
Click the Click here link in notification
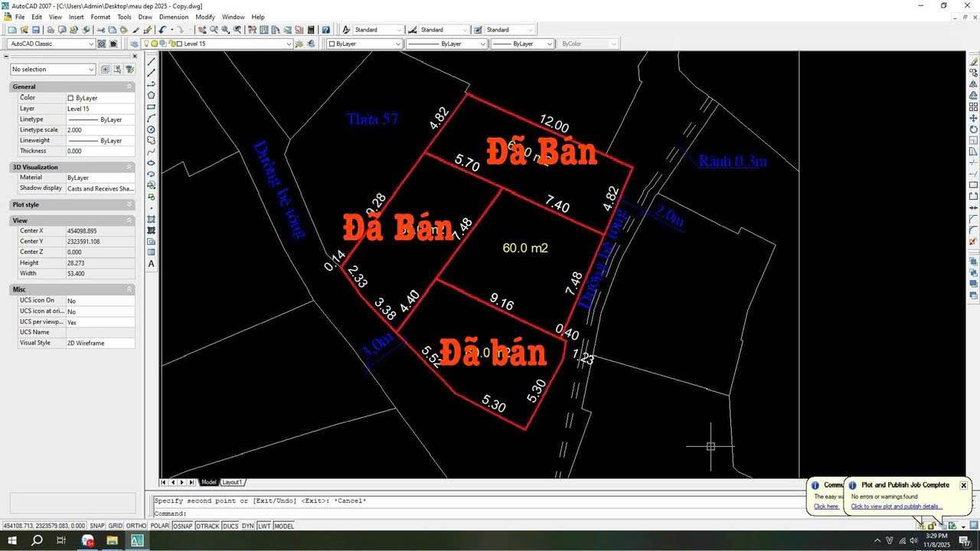[825, 506]
